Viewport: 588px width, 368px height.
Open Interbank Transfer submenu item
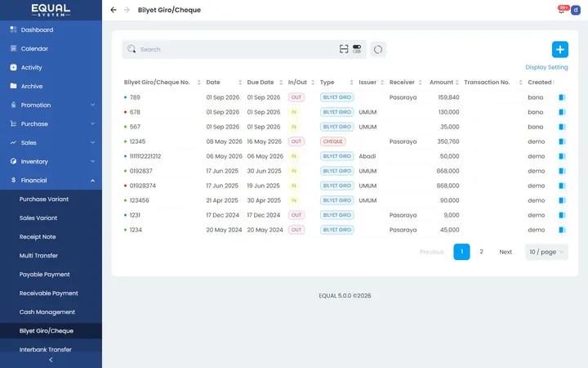pos(46,349)
